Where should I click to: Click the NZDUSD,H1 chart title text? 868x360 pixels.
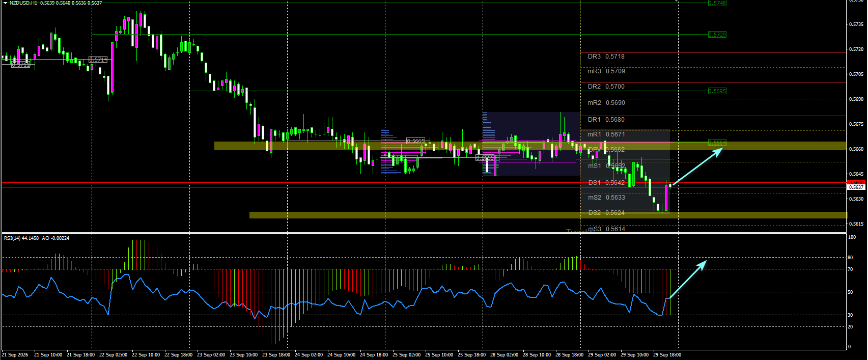tap(23, 3)
